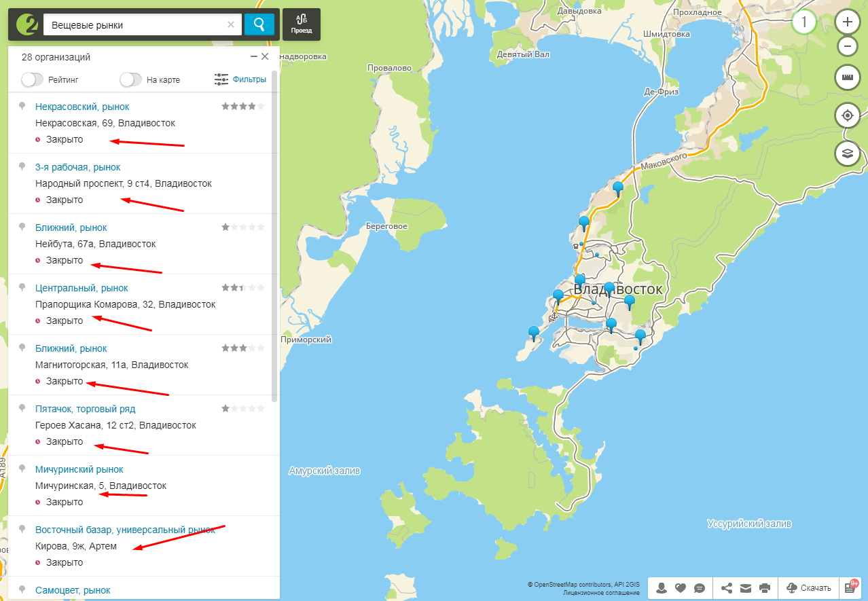Open Мичуринский рынок listing
The height and width of the screenshot is (601, 868).
pyautogui.click(x=79, y=469)
